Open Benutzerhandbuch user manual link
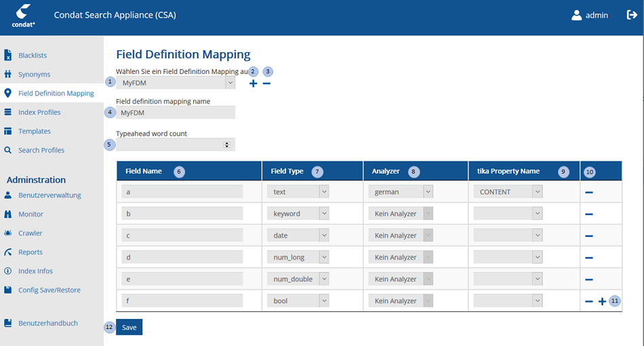Viewport: 644px width, 346px height. tap(48, 323)
